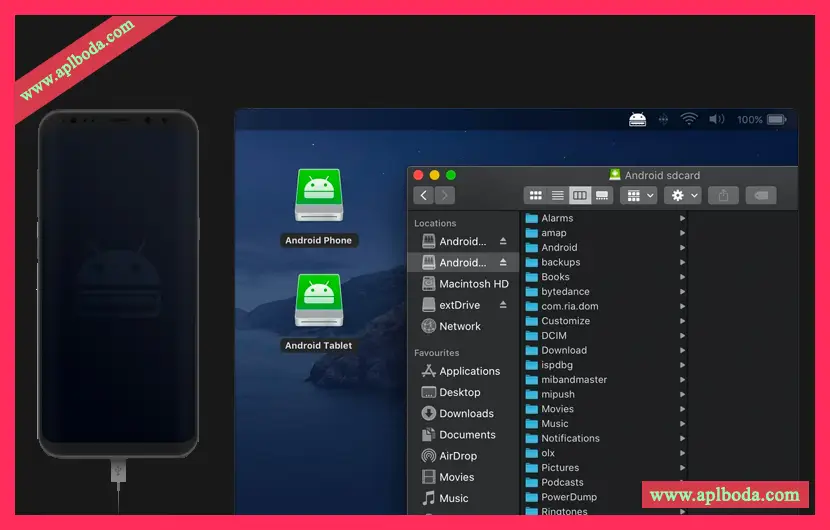Switch Finder to list view
This screenshot has height=530, width=830.
pyautogui.click(x=557, y=195)
